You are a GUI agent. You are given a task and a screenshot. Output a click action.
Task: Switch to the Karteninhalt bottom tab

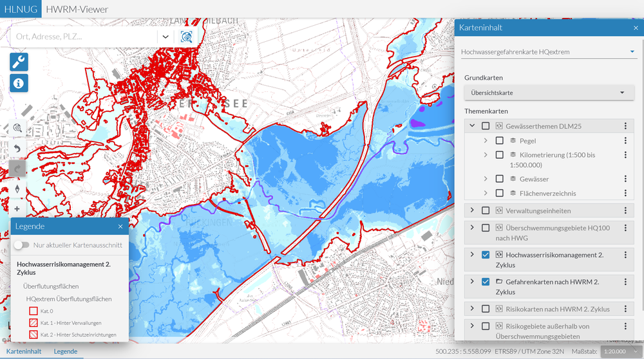point(26,351)
